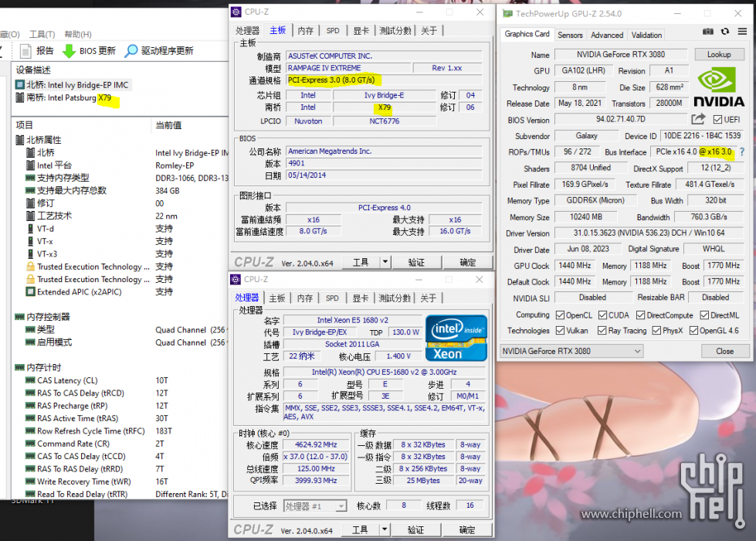The width and height of the screenshot is (756, 541).
Task: Switch to the 关于 tab in bottom CPU-Z
Action: tap(428, 298)
